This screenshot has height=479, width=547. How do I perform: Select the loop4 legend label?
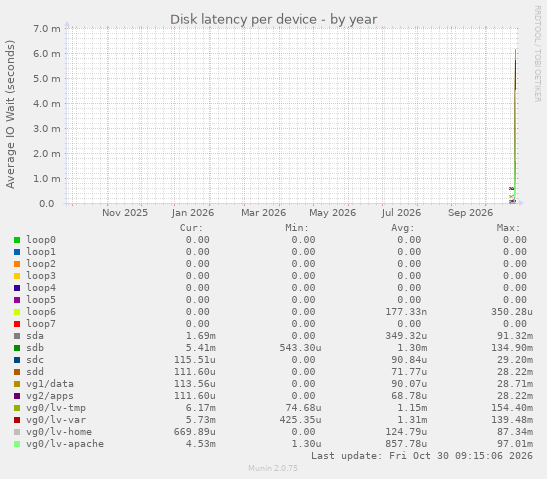coord(41,288)
